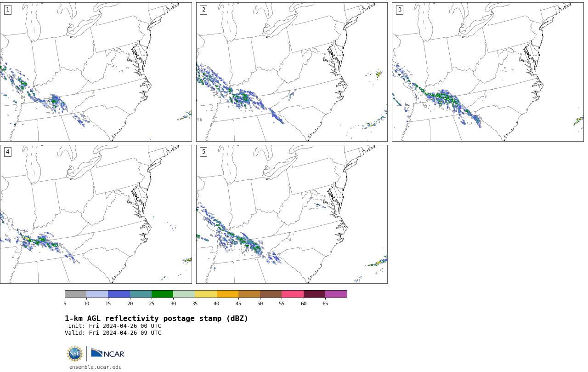This screenshot has width=588, height=372.
Task: Select the blue 15-20 dBZ swatch
Action: point(119,294)
